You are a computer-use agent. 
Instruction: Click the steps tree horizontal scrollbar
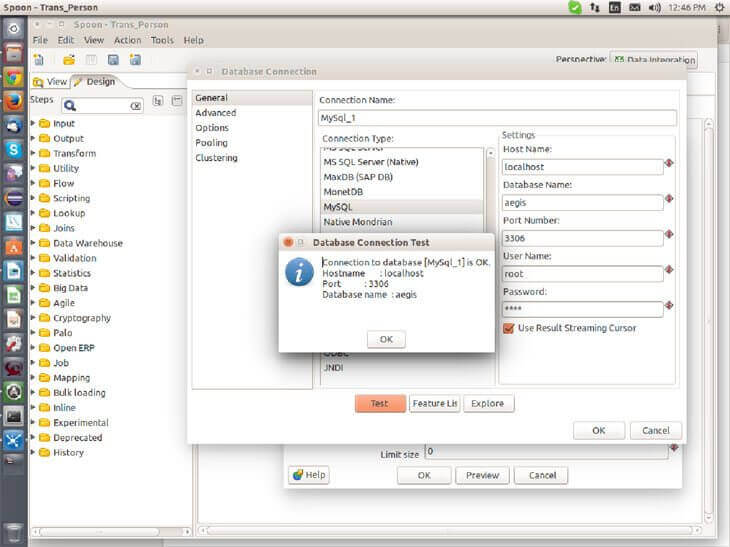[x=100, y=532]
